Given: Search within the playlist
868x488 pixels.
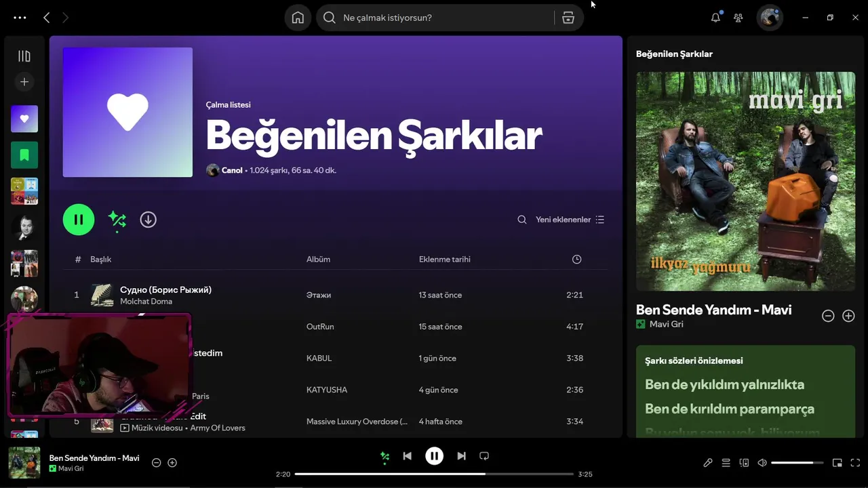Looking at the screenshot, I should pyautogui.click(x=521, y=220).
